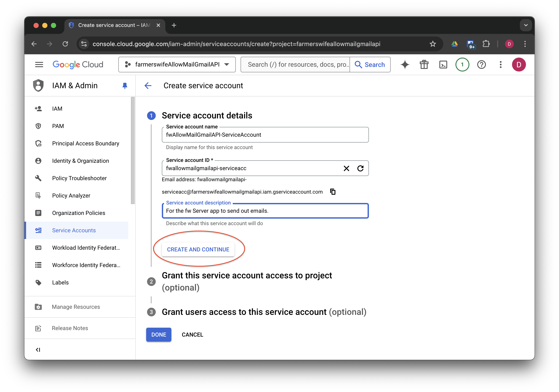Image resolution: width=559 pixels, height=392 pixels.
Task: Copy the service account email address
Action: point(333,192)
